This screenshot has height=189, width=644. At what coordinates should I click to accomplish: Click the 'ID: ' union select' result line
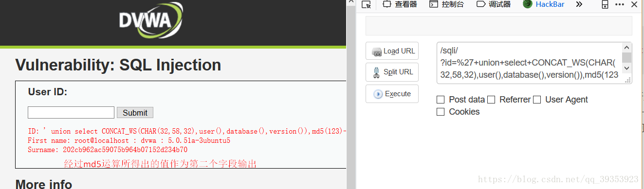tap(187, 131)
